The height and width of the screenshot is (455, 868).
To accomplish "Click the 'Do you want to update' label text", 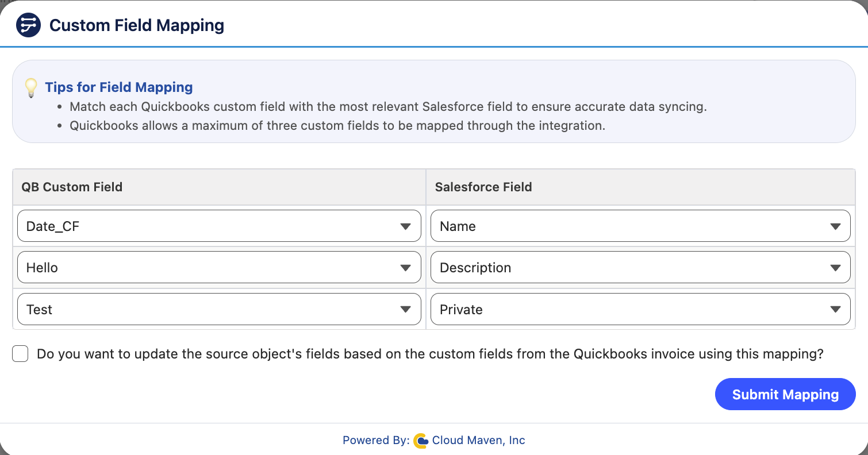I will 431,354.
